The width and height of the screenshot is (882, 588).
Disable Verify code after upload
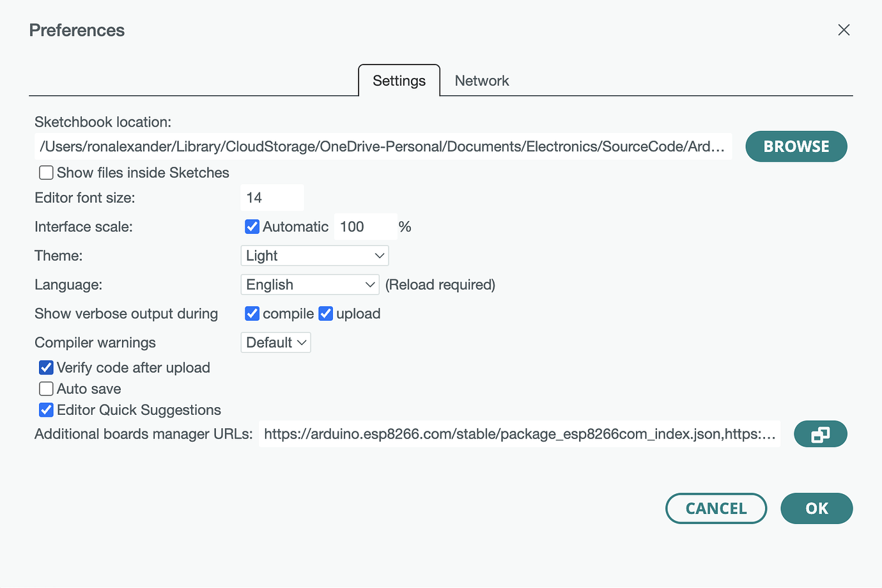46,367
